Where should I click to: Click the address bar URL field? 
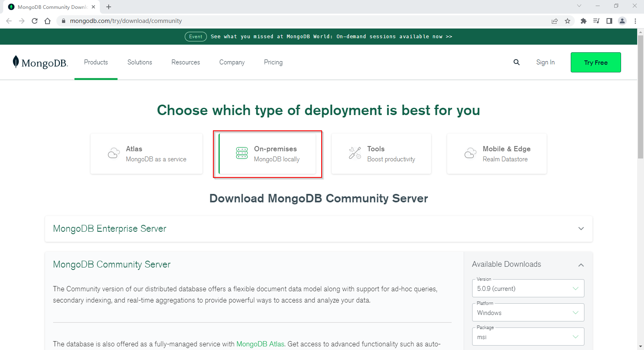click(282, 21)
